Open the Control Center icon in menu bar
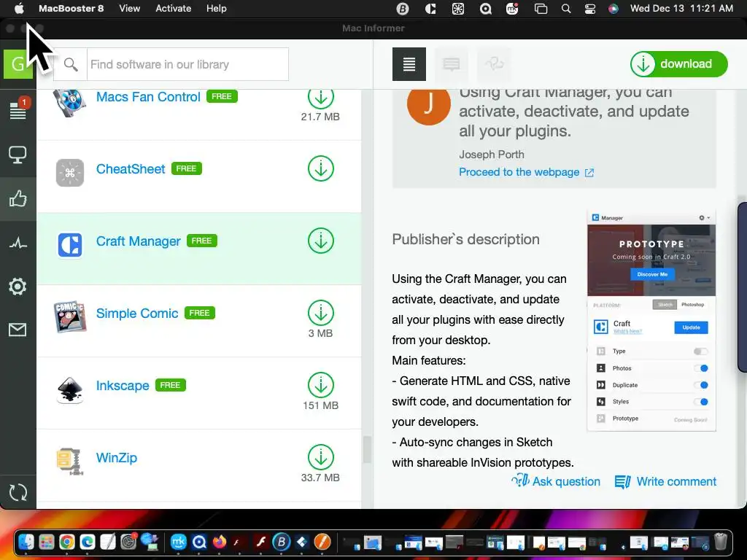 pyautogui.click(x=589, y=9)
